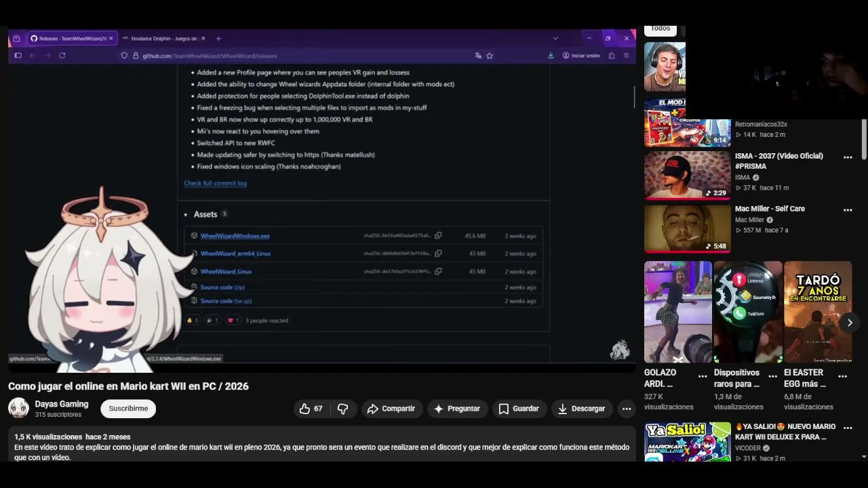The image size is (868, 488).
Task: Close the Emulador Dolphin browser tab
Action: tap(203, 39)
